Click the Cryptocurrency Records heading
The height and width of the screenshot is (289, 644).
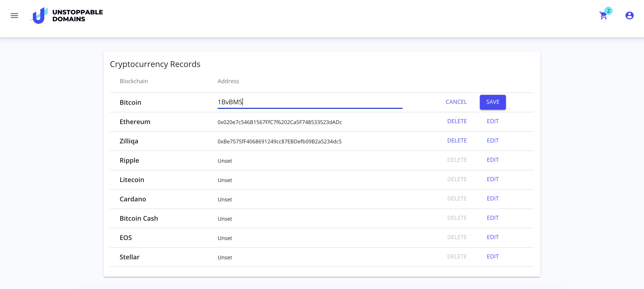(155, 64)
